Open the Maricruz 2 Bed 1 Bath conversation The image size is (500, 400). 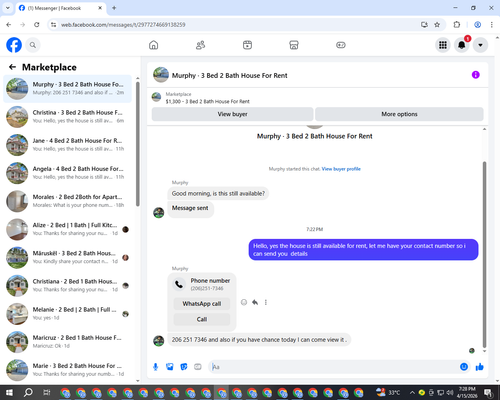click(x=68, y=342)
